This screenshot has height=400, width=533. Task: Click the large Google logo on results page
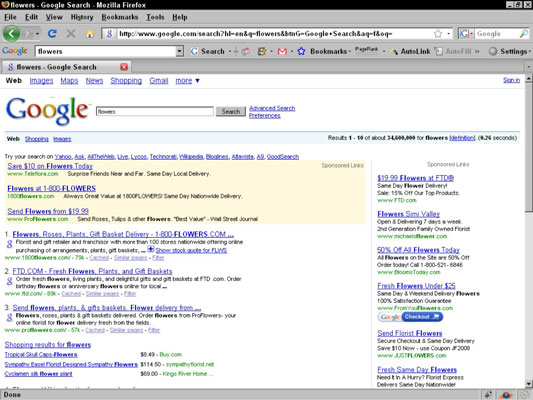point(47,110)
